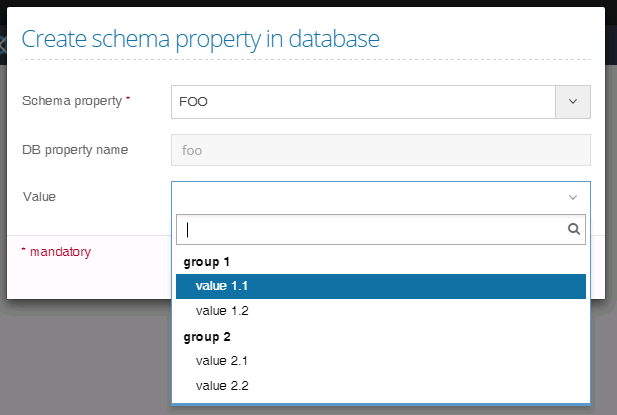
Task: Click the dialog title Create schema property
Action: pos(200,40)
